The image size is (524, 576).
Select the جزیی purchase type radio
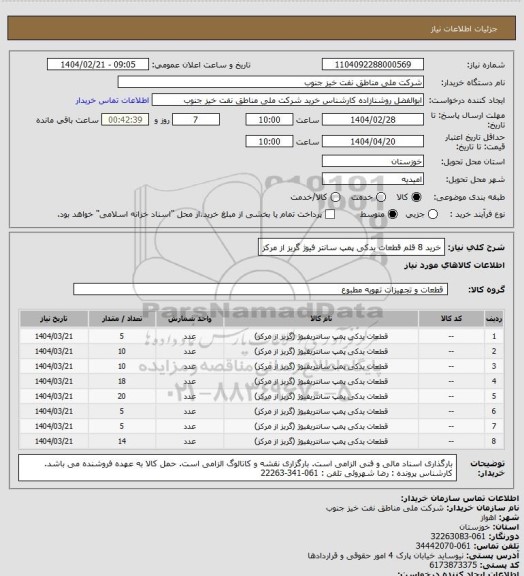click(x=433, y=215)
